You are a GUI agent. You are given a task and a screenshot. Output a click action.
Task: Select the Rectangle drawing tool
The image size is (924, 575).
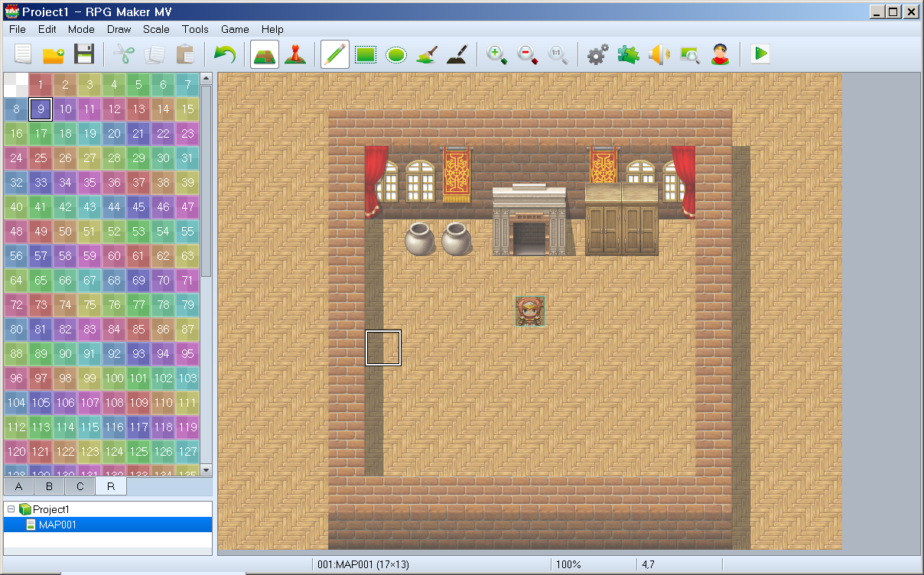(366, 54)
